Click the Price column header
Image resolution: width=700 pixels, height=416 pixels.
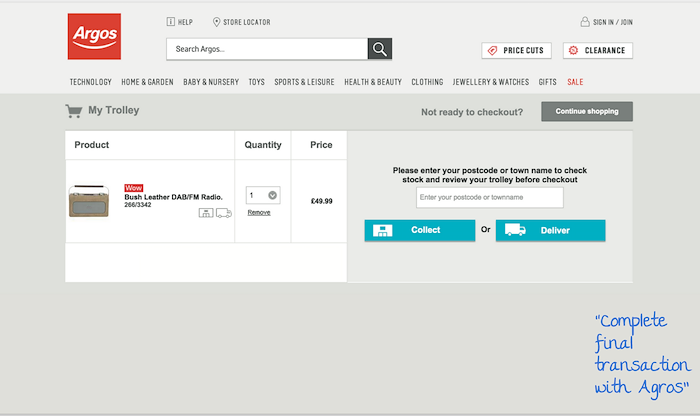click(321, 145)
